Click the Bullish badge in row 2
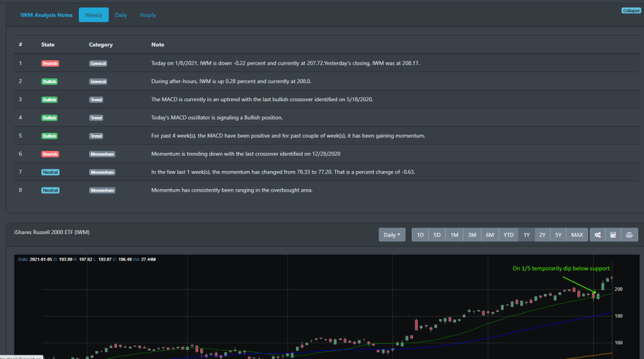The width and height of the screenshot is (644, 359). pos(49,81)
